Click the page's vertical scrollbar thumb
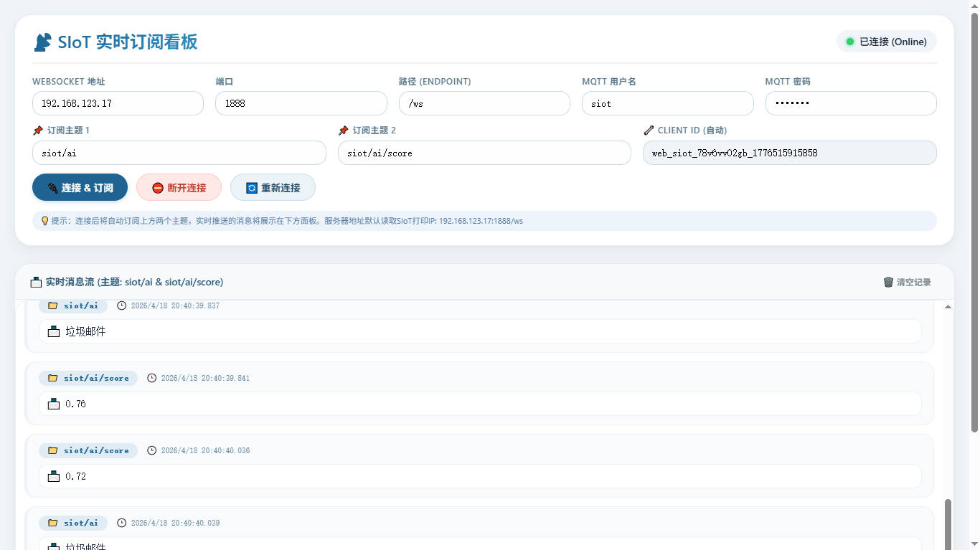 tap(974, 222)
